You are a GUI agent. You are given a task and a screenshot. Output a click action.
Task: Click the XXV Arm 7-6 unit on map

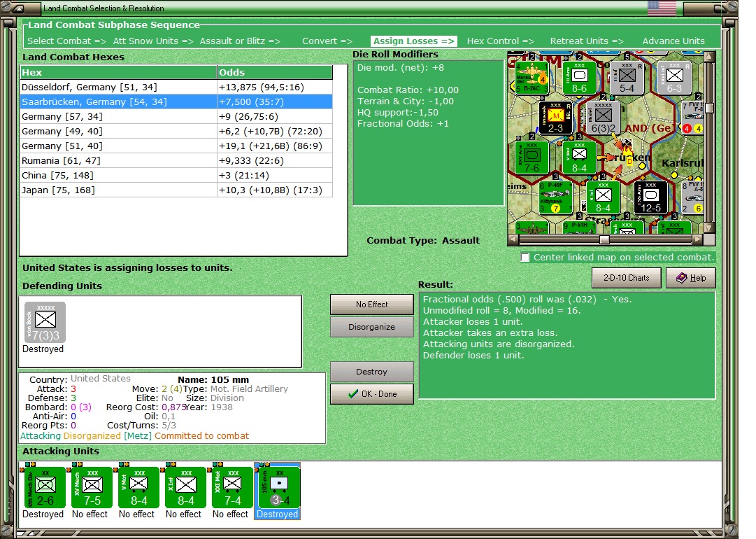(x=532, y=157)
